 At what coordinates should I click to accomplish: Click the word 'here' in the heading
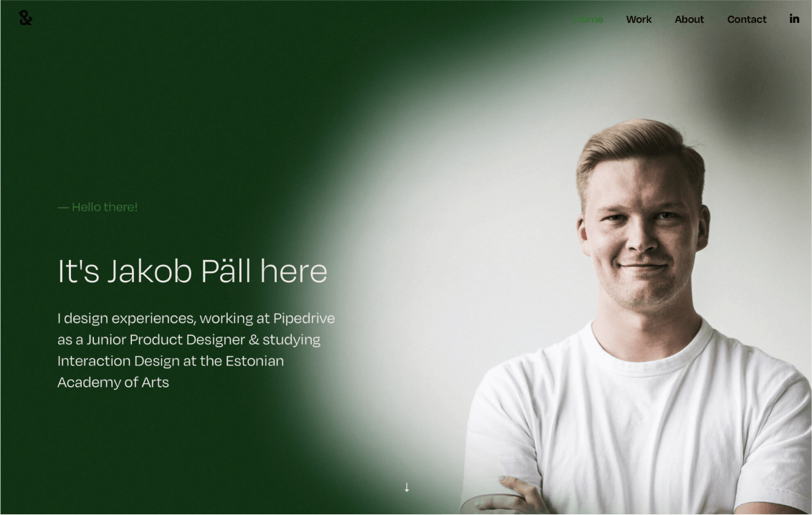pyautogui.click(x=294, y=271)
